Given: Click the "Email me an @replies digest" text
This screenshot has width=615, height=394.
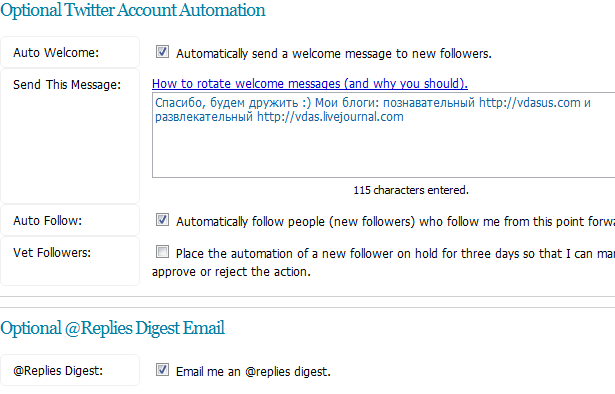Looking at the screenshot, I should pyautogui.click(x=253, y=371).
